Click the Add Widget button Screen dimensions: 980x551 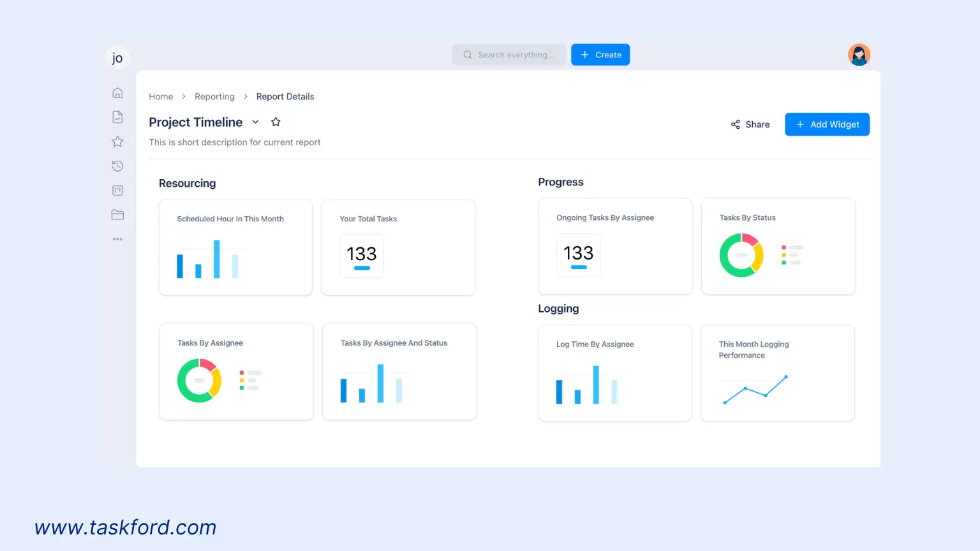pos(827,124)
